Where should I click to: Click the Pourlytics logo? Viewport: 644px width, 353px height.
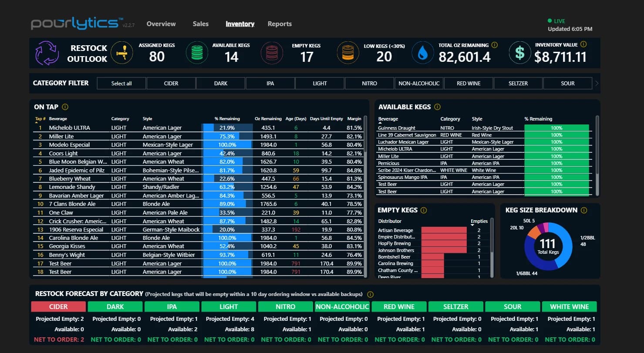click(x=78, y=24)
